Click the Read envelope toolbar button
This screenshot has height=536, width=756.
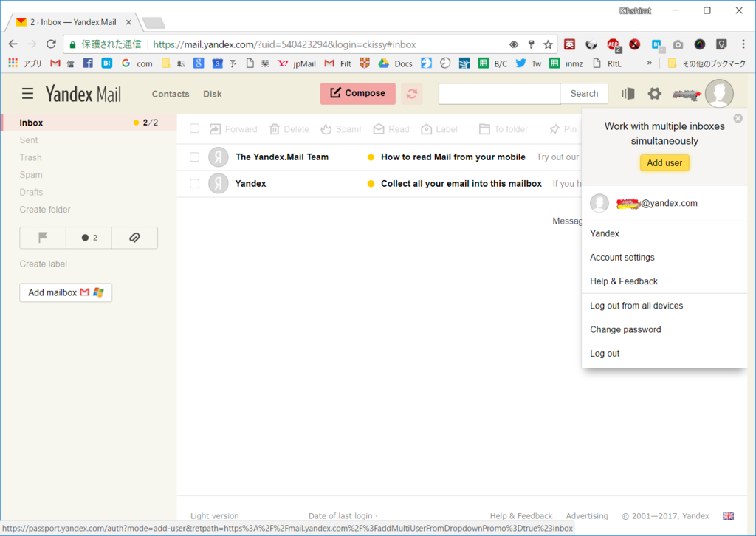pos(391,129)
